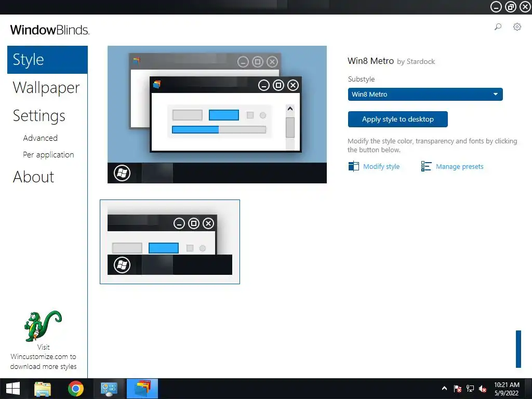This screenshot has height=399, width=532.
Task: Click the Wincustomize lizard mascot
Action: coord(43,326)
